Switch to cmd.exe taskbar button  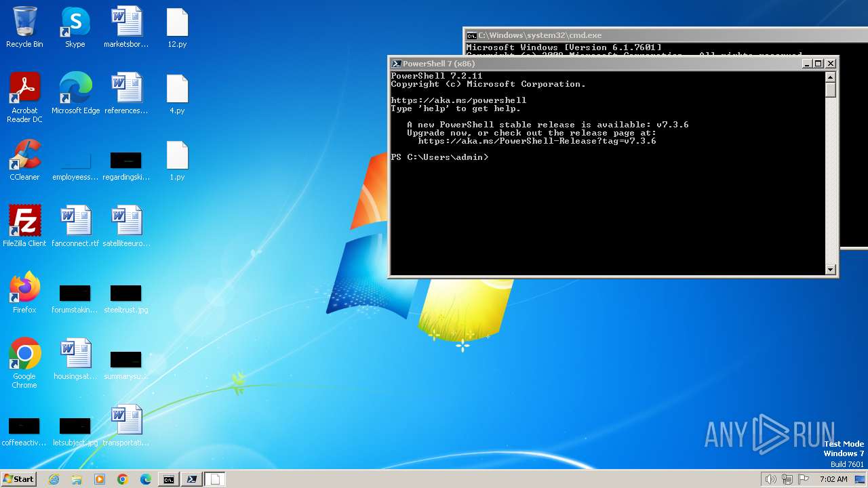(x=169, y=479)
